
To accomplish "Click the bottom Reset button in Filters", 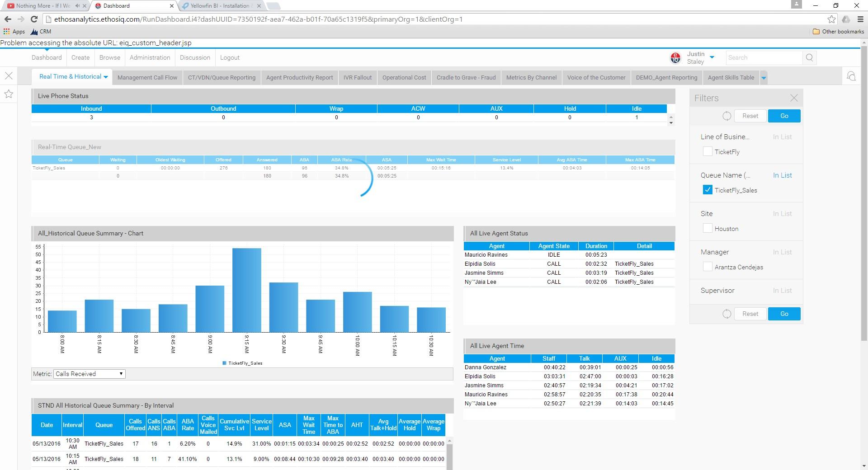I will click(x=750, y=314).
